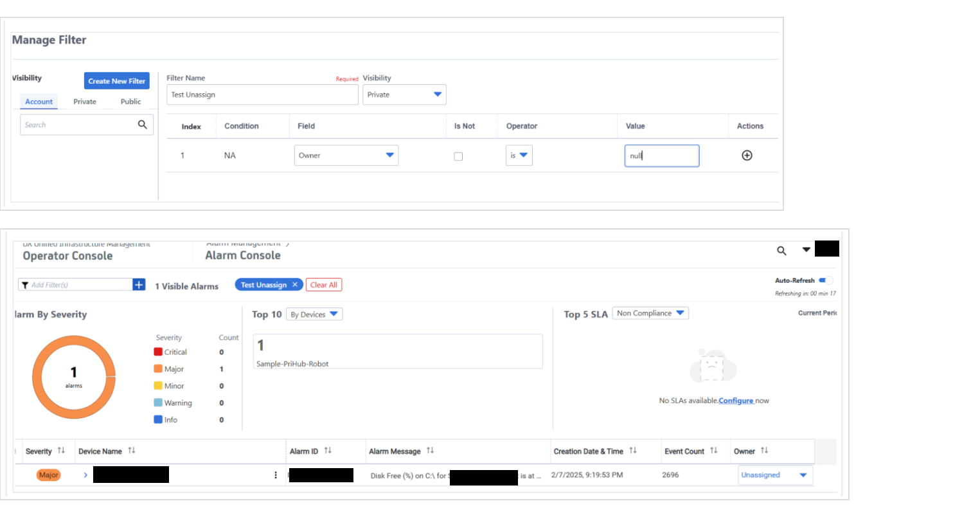Image resolution: width=980 pixels, height=517 pixels.
Task: Click the Create New Filter button
Action: coord(116,81)
